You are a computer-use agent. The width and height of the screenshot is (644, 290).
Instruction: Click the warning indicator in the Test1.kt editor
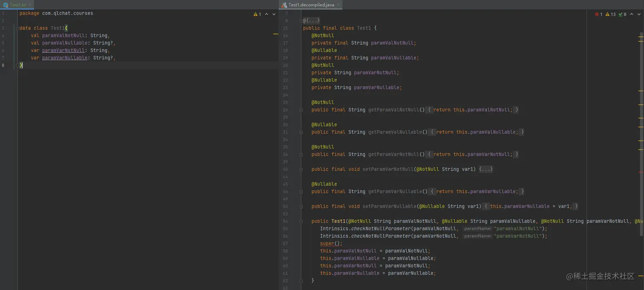pyautogui.click(x=257, y=14)
